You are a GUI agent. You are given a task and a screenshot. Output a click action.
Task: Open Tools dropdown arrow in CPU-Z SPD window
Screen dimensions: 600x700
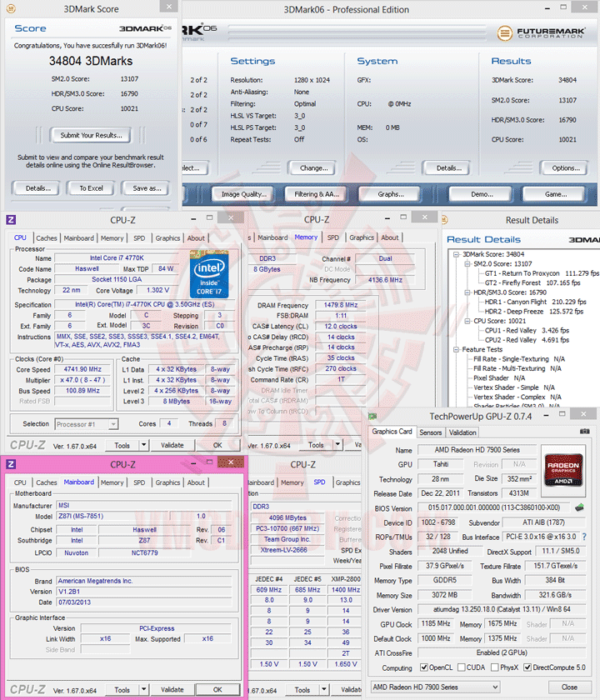[x=324, y=690]
